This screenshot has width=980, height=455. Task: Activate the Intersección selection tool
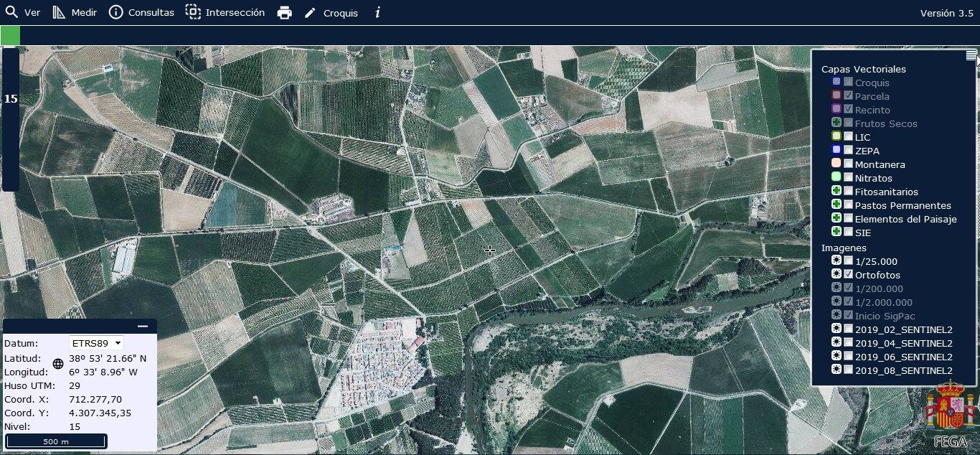192,12
